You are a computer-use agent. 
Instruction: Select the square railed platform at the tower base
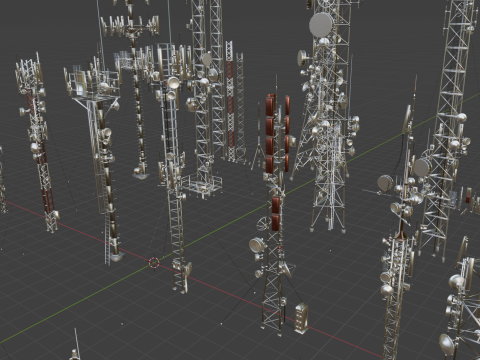point(202,186)
